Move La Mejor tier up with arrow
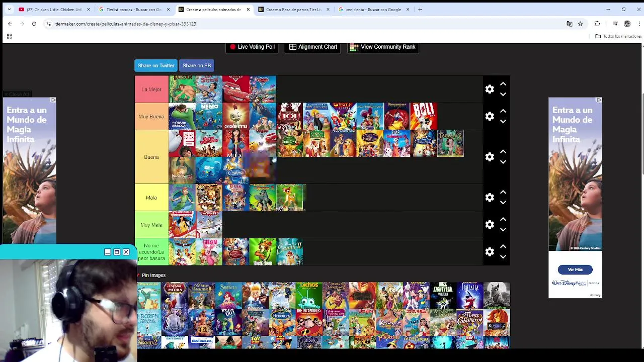This screenshot has height=362, width=644. (x=503, y=84)
